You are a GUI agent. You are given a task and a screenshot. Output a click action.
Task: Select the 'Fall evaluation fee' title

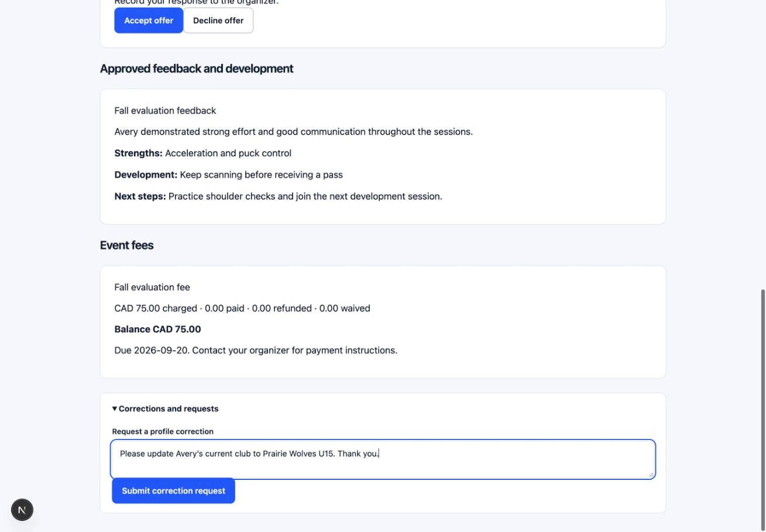(152, 287)
